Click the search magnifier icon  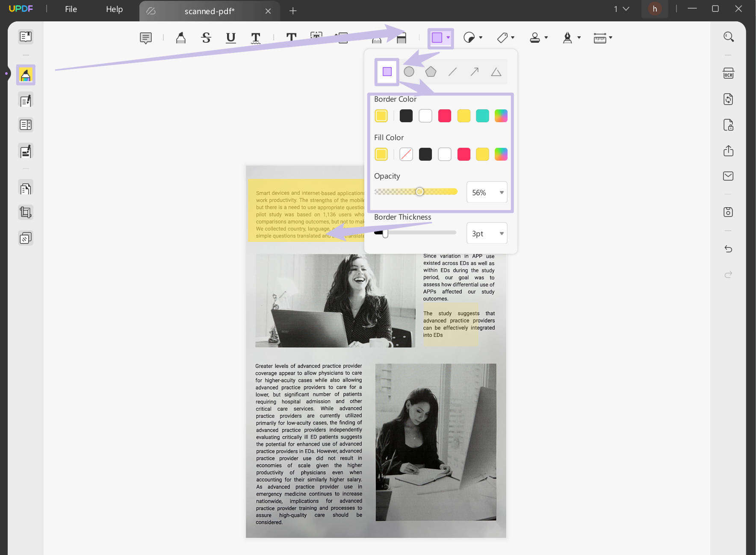pos(728,37)
